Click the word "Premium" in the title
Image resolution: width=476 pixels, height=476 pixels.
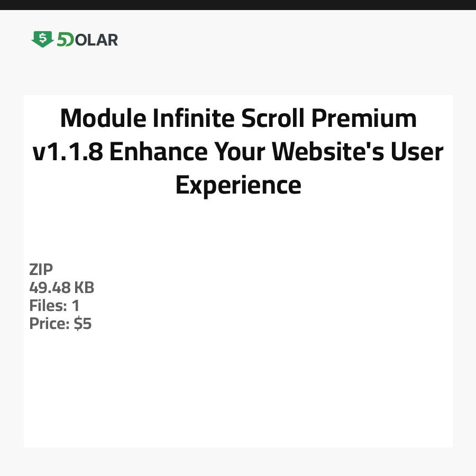[x=363, y=118]
